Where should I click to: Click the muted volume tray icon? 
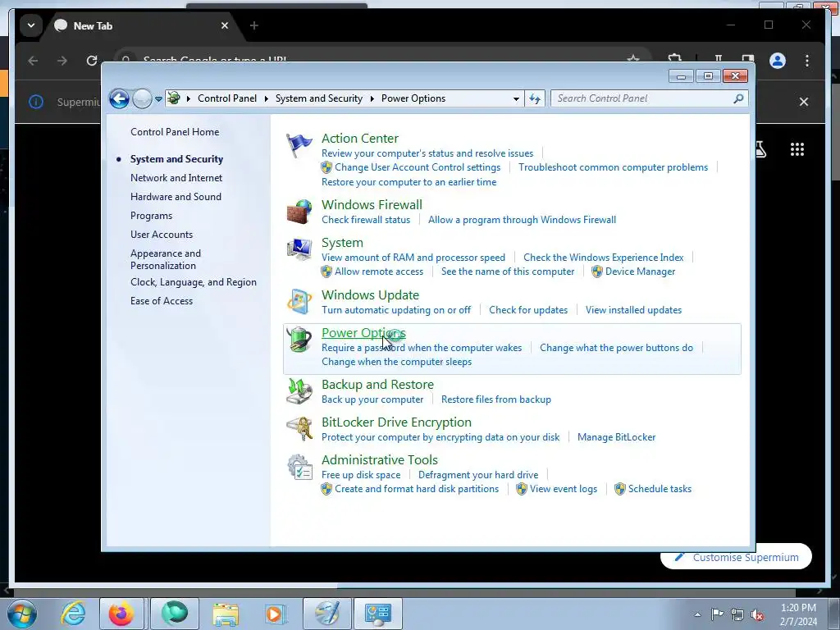pyautogui.click(x=757, y=615)
